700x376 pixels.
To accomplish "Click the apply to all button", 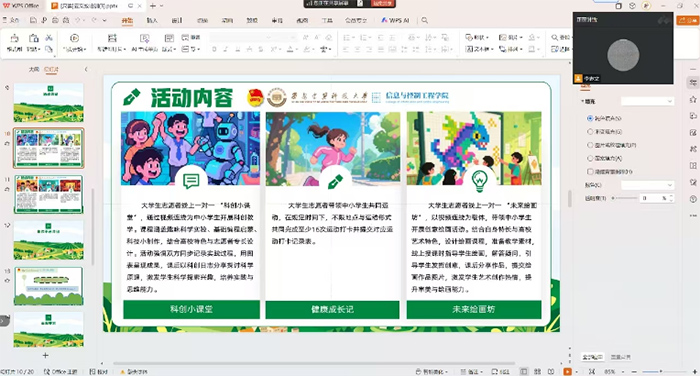I will pos(592,357).
